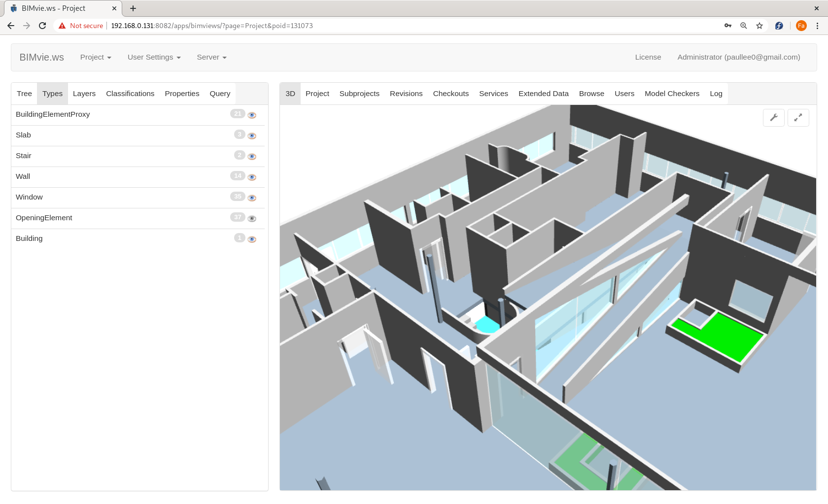Reload the page
Viewport: 828px width, 504px height.
pyautogui.click(x=42, y=26)
